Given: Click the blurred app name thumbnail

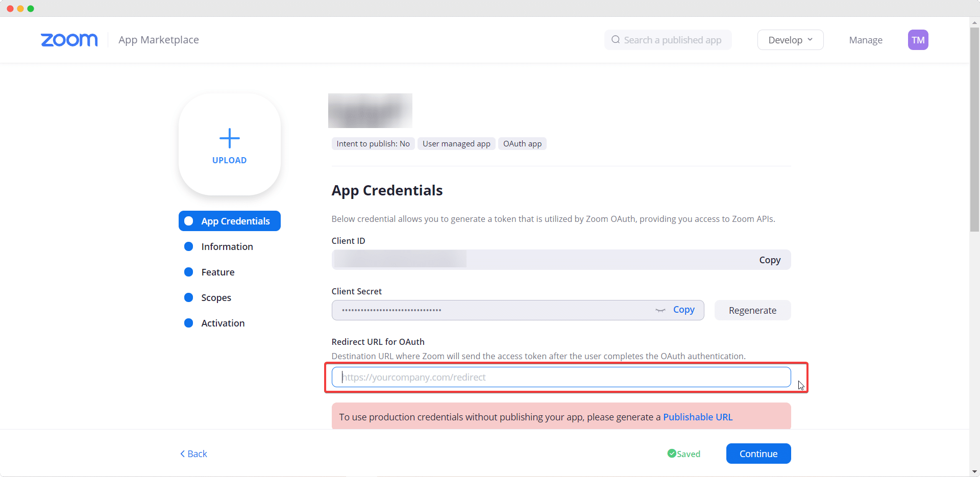Looking at the screenshot, I should pyautogui.click(x=370, y=110).
